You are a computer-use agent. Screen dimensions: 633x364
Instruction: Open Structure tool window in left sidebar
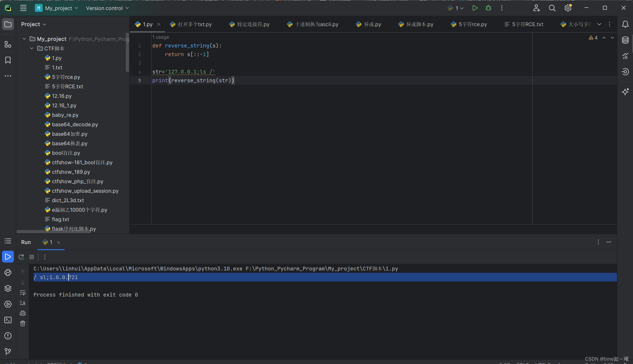[x=8, y=44]
